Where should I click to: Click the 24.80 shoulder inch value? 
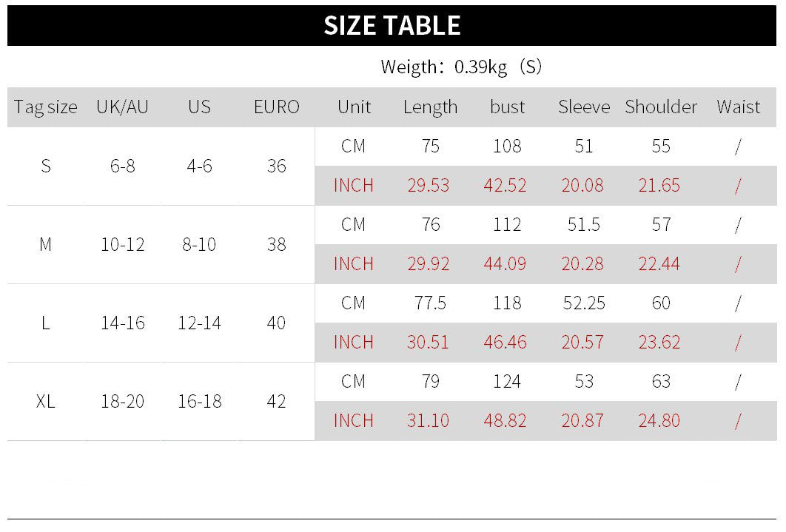(659, 421)
